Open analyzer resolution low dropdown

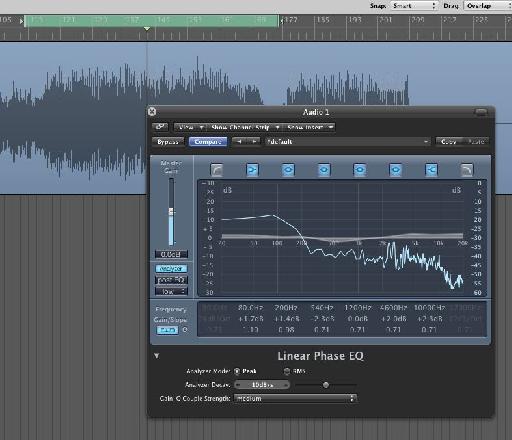pyautogui.click(x=171, y=291)
